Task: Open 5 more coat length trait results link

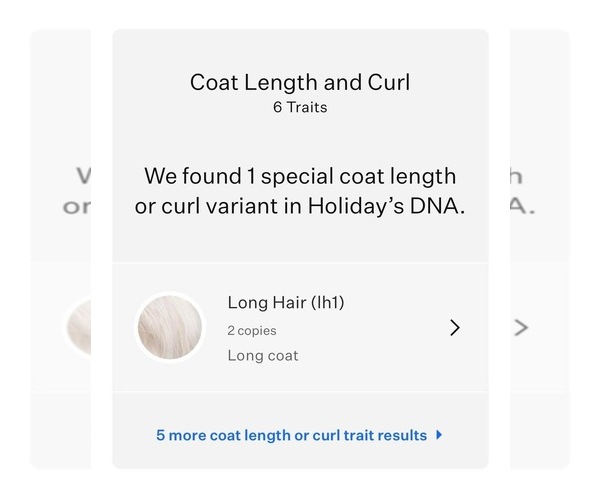Action: (x=291, y=435)
